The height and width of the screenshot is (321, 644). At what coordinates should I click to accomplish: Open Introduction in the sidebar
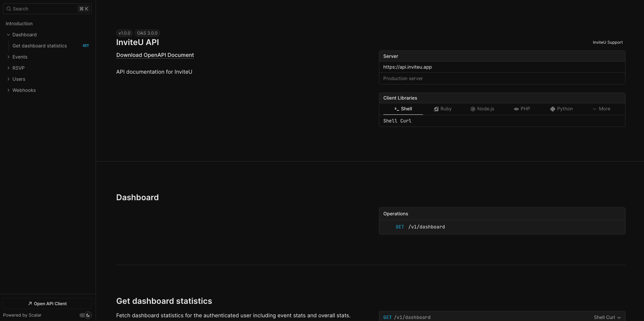(19, 24)
